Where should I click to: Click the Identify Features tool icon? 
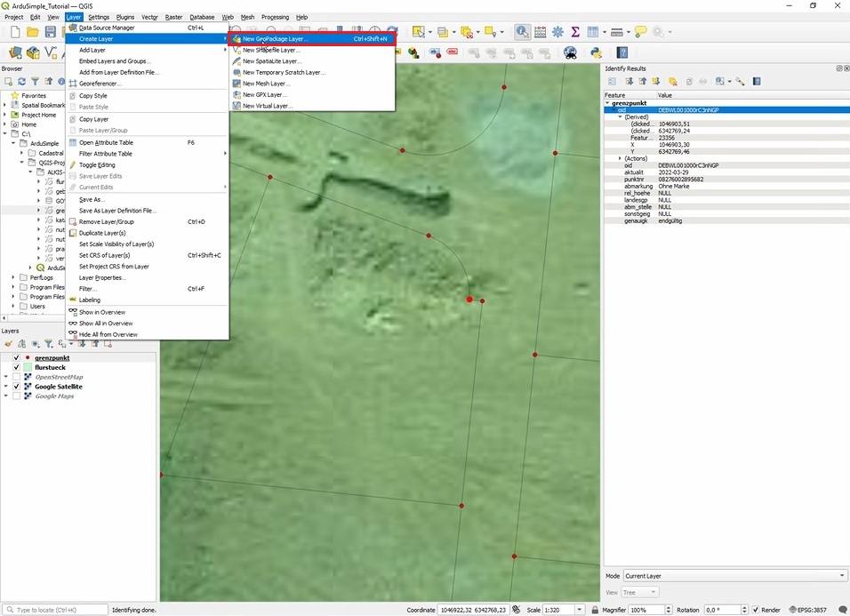coord(522,32)
